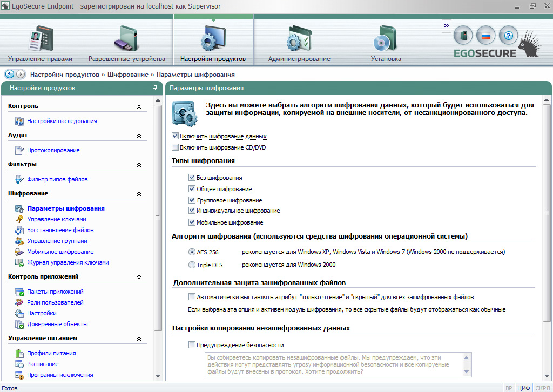
Task: Open the Протоколирование link
Action: pos(53,151)
